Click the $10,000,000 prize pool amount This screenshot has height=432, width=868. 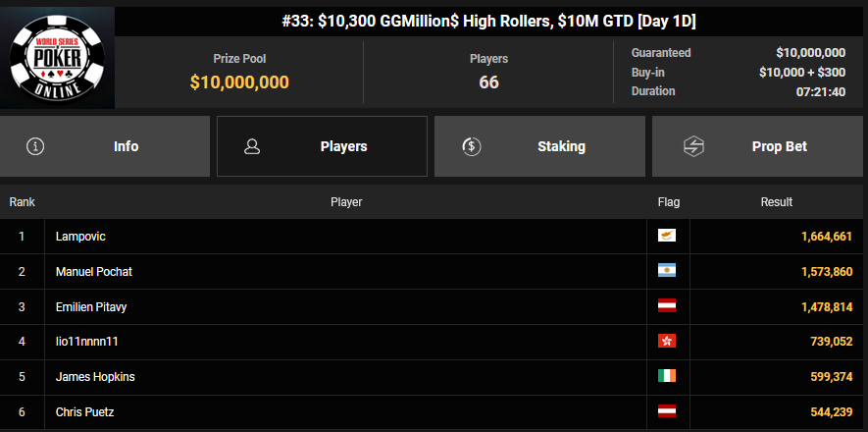click(x=239, y=82)
